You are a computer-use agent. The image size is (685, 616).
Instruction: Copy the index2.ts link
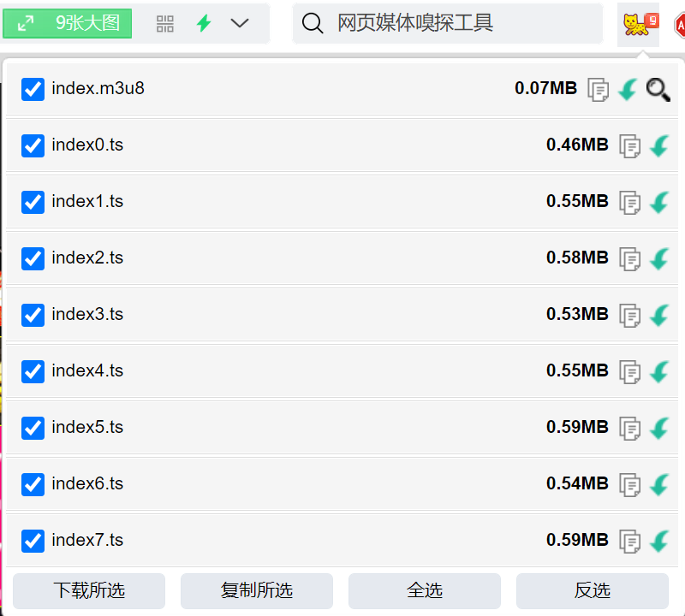(630, 259)
